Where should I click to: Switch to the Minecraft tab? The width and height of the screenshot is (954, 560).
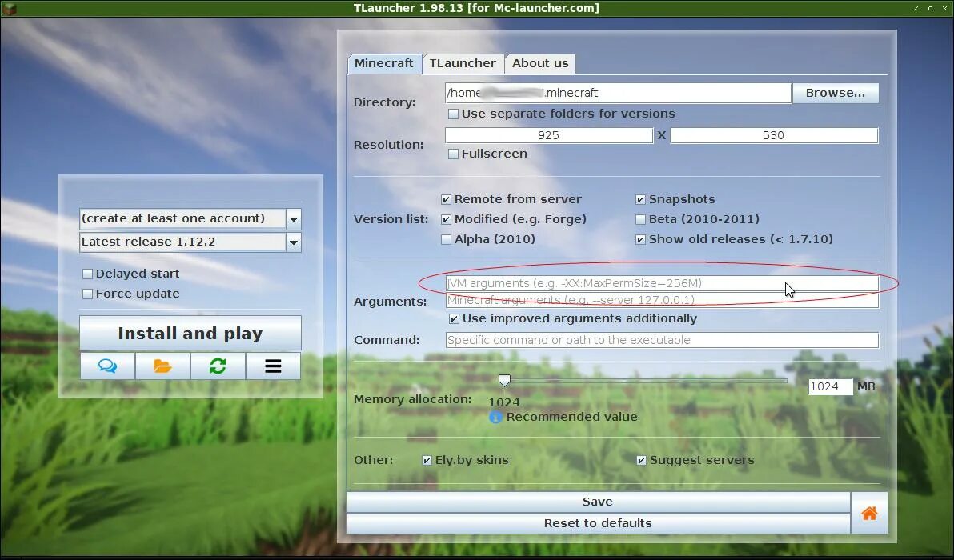[x=384, y=63]
